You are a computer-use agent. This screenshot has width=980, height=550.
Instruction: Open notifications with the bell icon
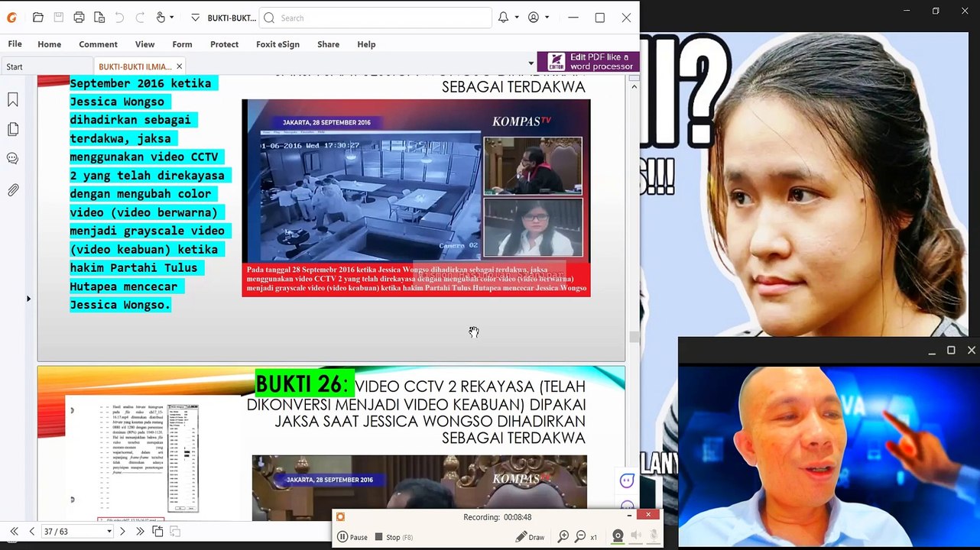(503, 18)
